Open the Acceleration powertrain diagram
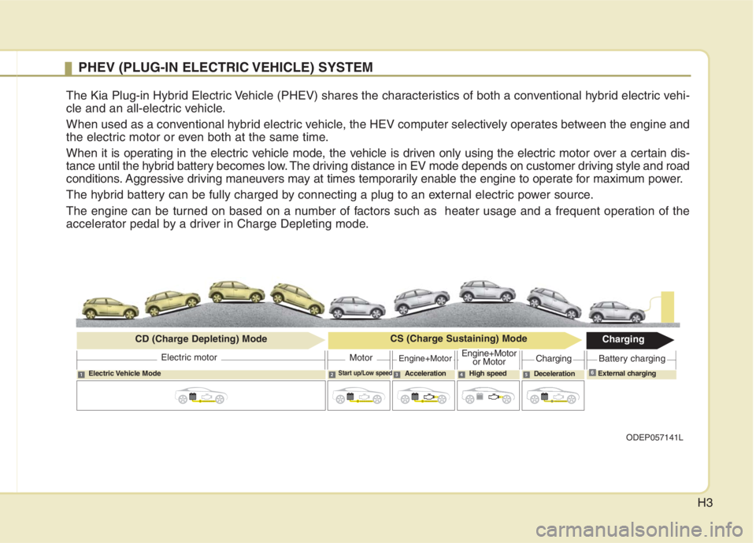Screen dimensions: 756x543 pyautogui.click(x=424, y=396)
